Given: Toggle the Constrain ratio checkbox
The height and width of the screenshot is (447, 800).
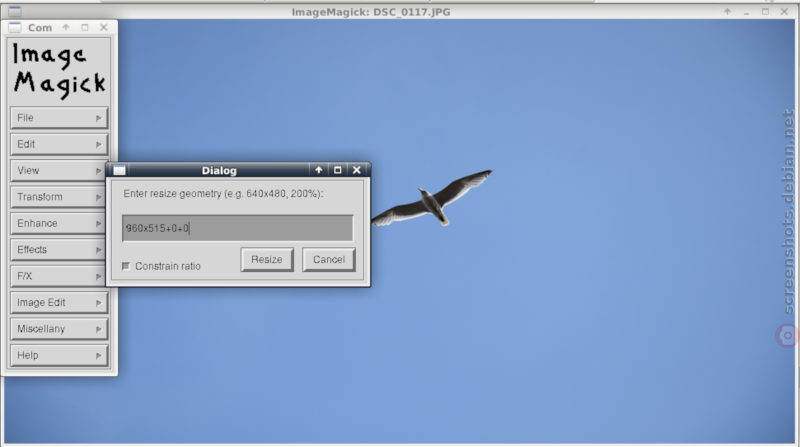Looking at the screenshot, I should (126, 266).
